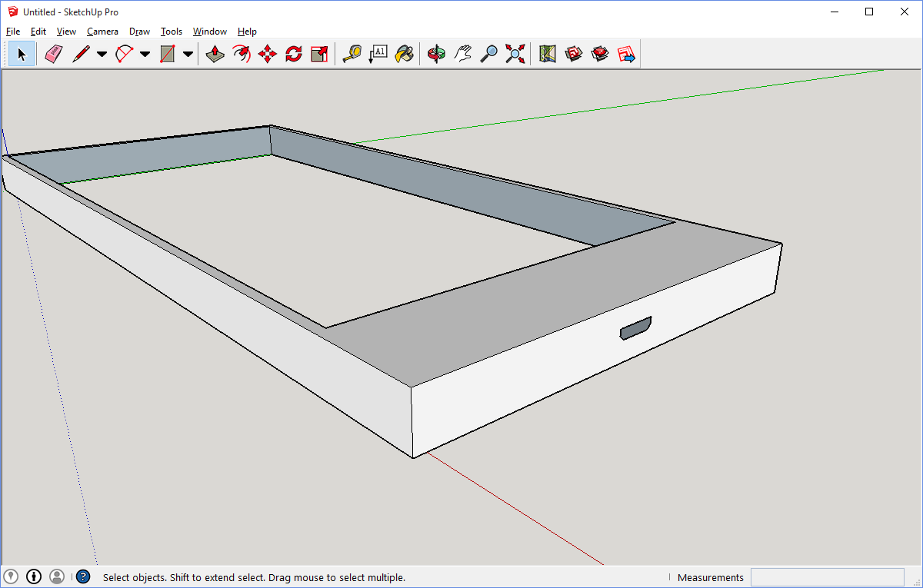The width and height of the screenshot is (923, 588).
Task: Pick the Line pencil tool
Action: 80,54
